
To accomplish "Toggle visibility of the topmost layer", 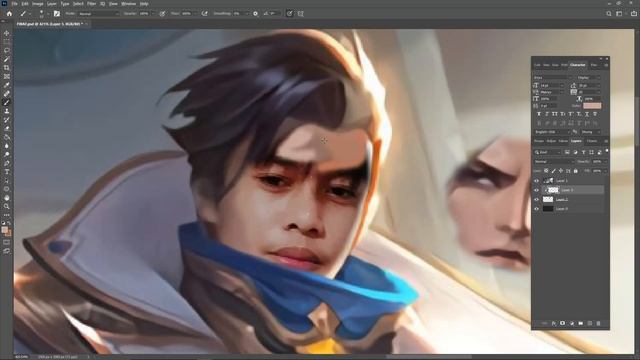I will click(536, 180).
